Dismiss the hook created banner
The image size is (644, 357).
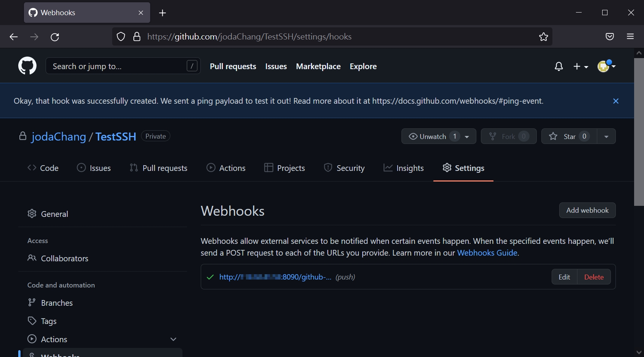(616, 101)
